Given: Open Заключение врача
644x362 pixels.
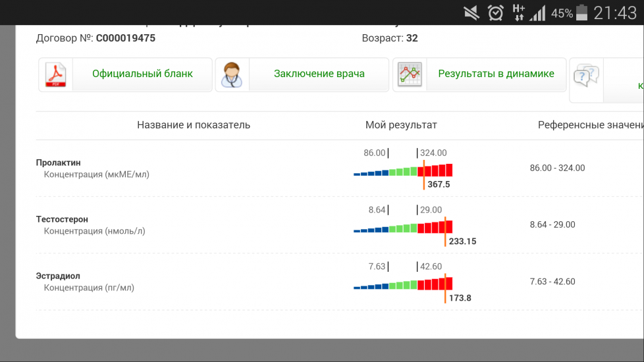Looking at the screenshot, I should tap(319, 74).
